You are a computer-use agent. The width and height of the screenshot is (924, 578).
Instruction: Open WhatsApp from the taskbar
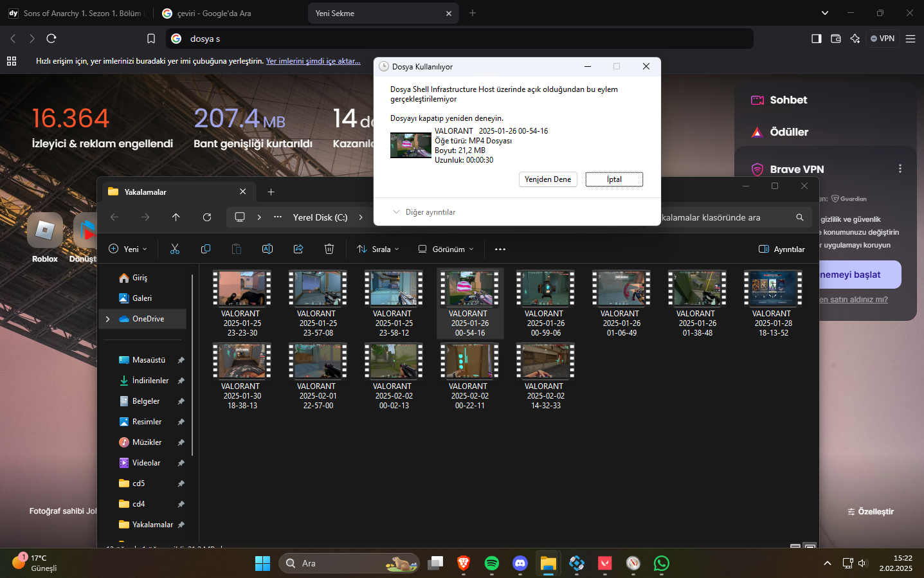[662, 563]
